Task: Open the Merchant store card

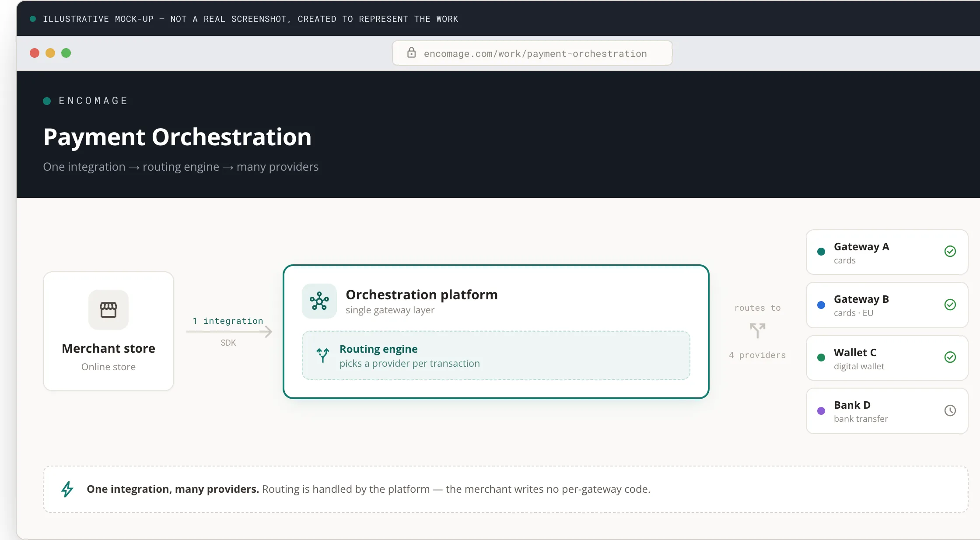Action: click(x=108, y=331)
